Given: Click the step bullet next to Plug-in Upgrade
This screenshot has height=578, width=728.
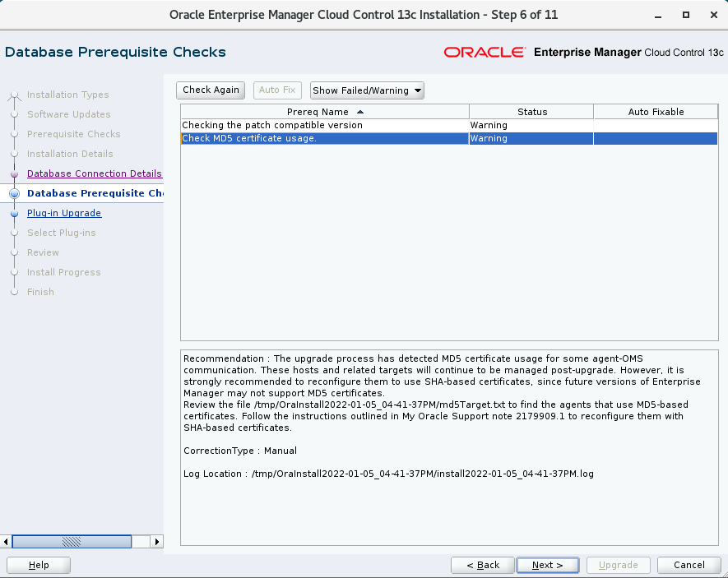Looking at the screenshot, I should pyautogui.click(x=14, y=214).
